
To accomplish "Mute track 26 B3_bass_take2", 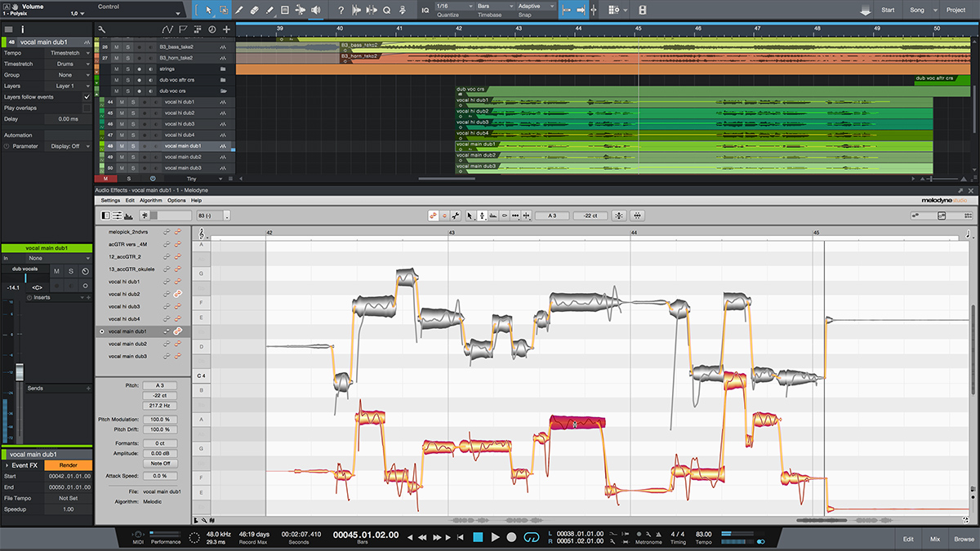I will tap(116, 47).
